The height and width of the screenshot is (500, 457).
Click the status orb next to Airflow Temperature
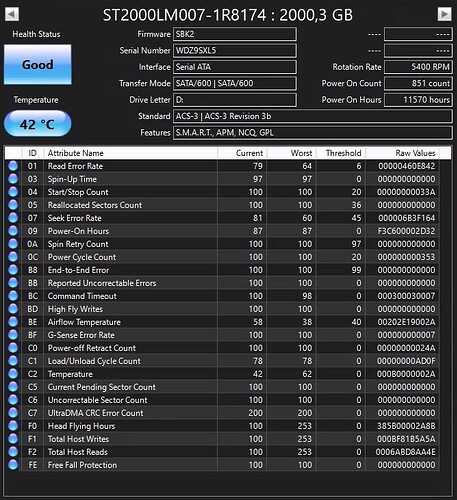(13, 322)
